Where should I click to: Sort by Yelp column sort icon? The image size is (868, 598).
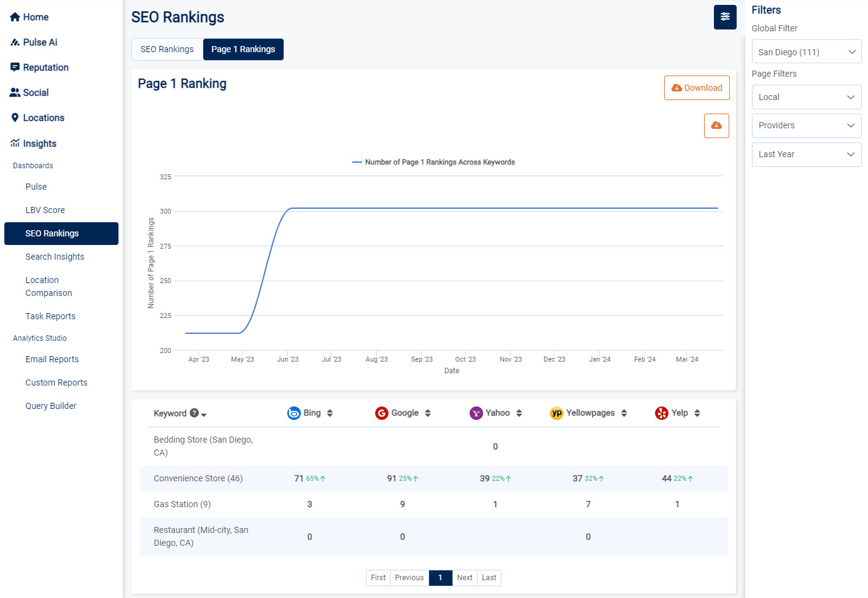click(697, 413)
